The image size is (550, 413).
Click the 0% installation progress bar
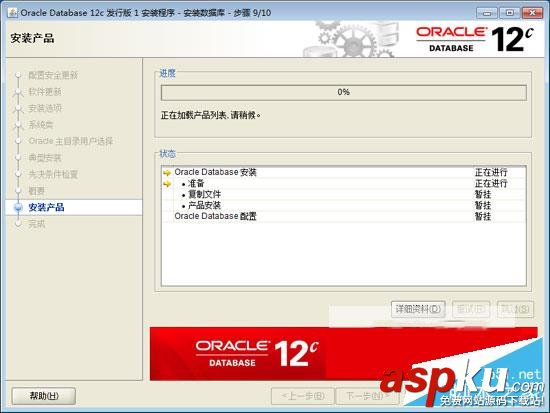(x=344, y=92)
